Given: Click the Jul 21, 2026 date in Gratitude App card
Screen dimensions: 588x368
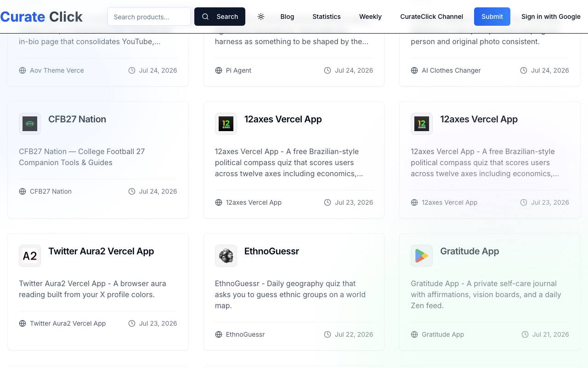Looking at the screenshot, I should pos(550,334).
